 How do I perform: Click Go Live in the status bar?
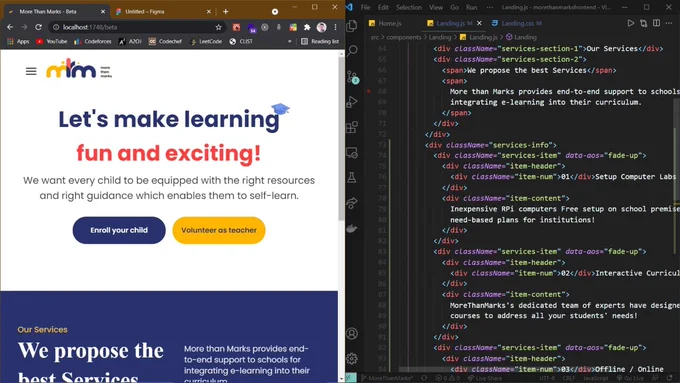[630, 378]
